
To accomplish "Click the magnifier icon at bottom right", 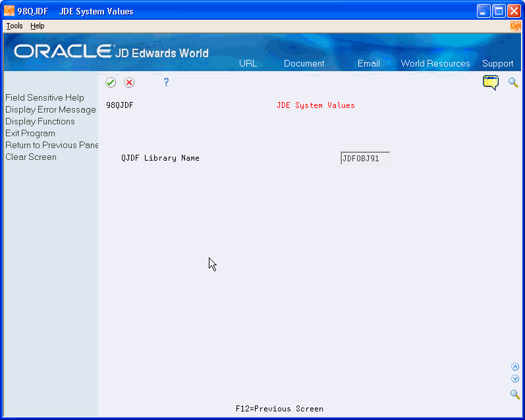I will click(x=515, y=394).
